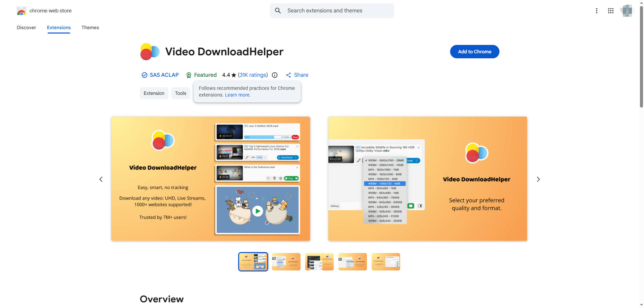This screenshot has height=308, width=644.
Task: Click the Add to Chrome button
Action: pos(474,52)
